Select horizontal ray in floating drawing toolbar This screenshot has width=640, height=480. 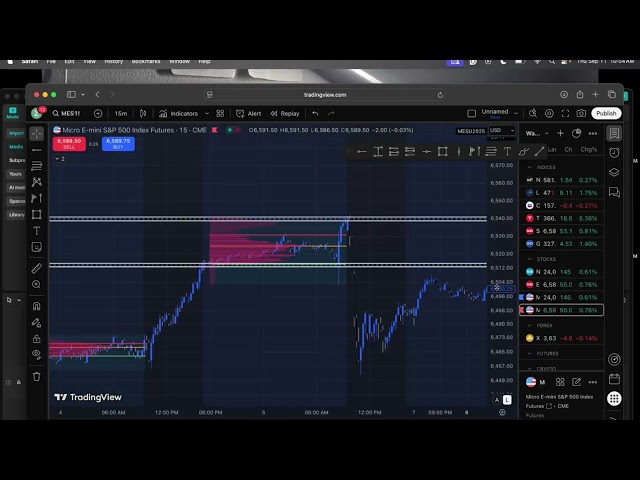pyautogui.click(x=362, y=152)
